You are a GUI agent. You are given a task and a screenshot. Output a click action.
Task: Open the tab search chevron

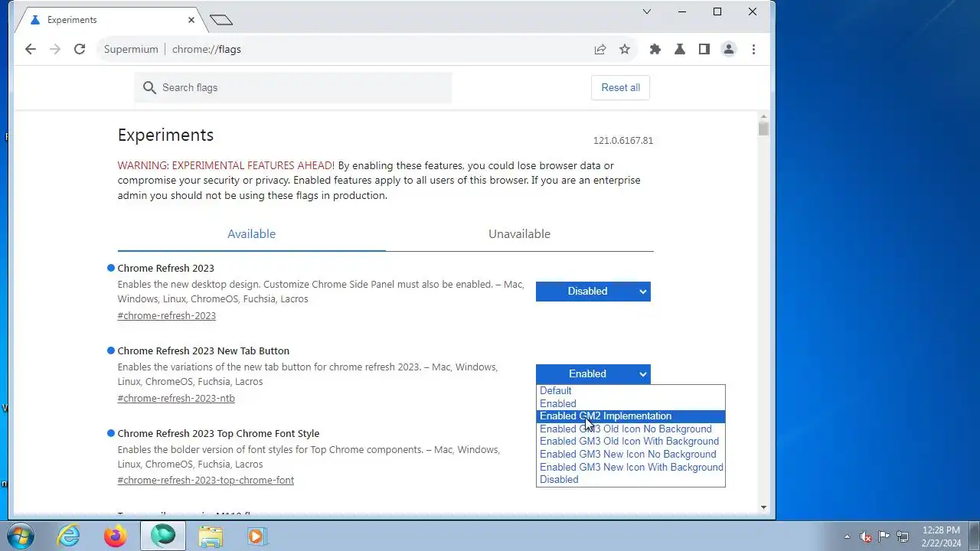[x=647, y=11]
